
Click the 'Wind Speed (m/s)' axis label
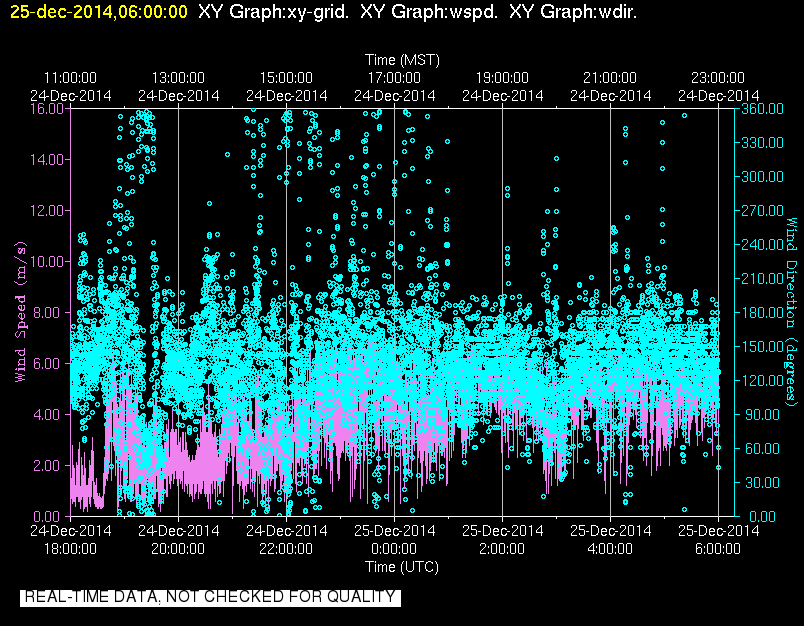point(20,312)
